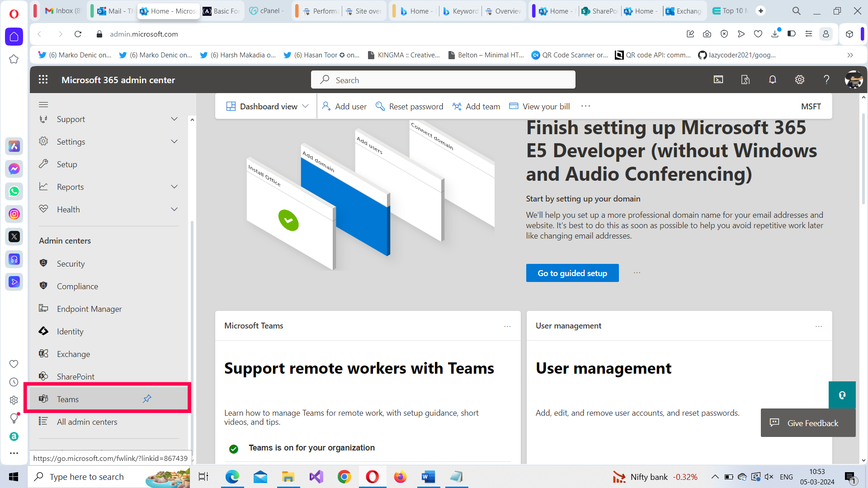
Task: Open the Help panel question mark
Action: [826, 80]
